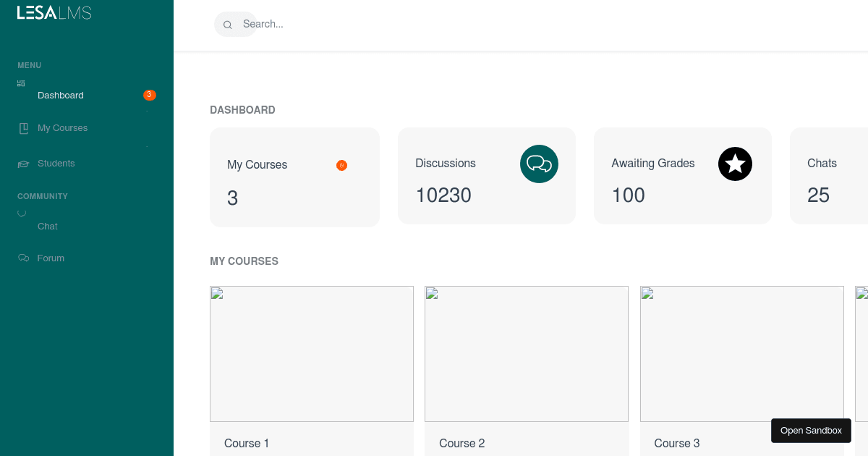Click the Chat speech bubble icon
868x456 pixels.
22,213
